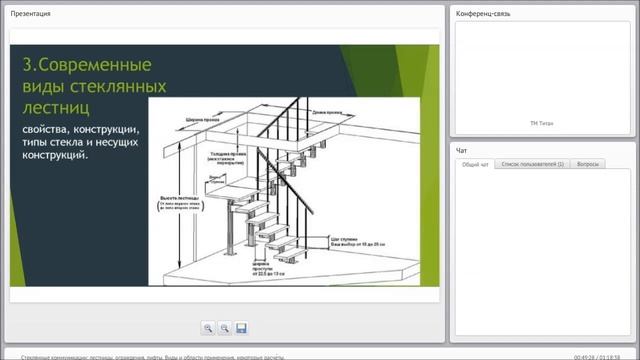
Task: Switch to the Общий чат tab
Action: tap(475, 164)
